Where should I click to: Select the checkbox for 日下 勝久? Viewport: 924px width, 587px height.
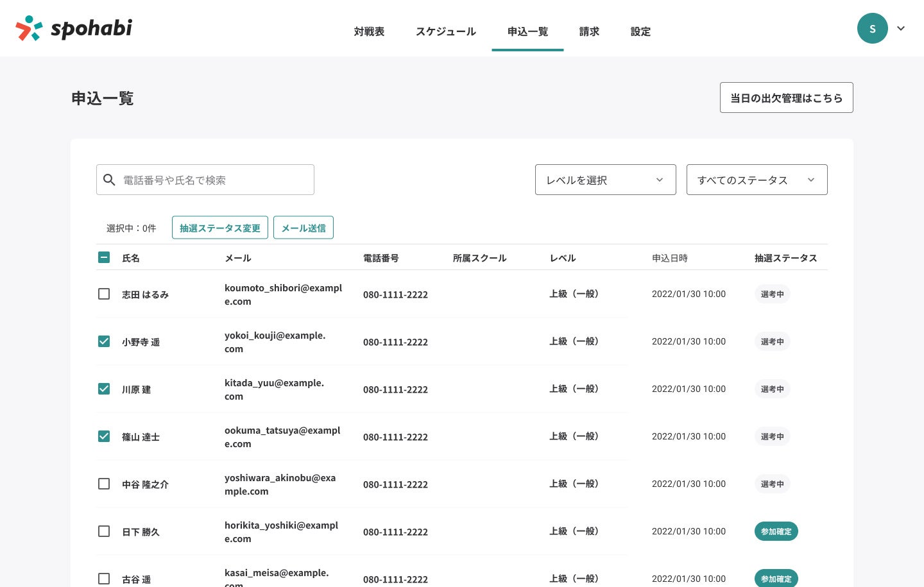pos(104,531)
